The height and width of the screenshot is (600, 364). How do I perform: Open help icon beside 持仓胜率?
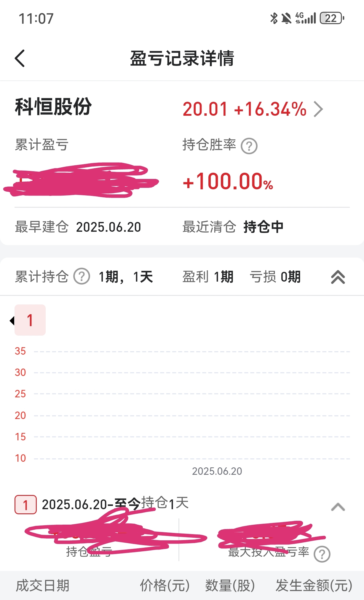click(x=249, y=146)
